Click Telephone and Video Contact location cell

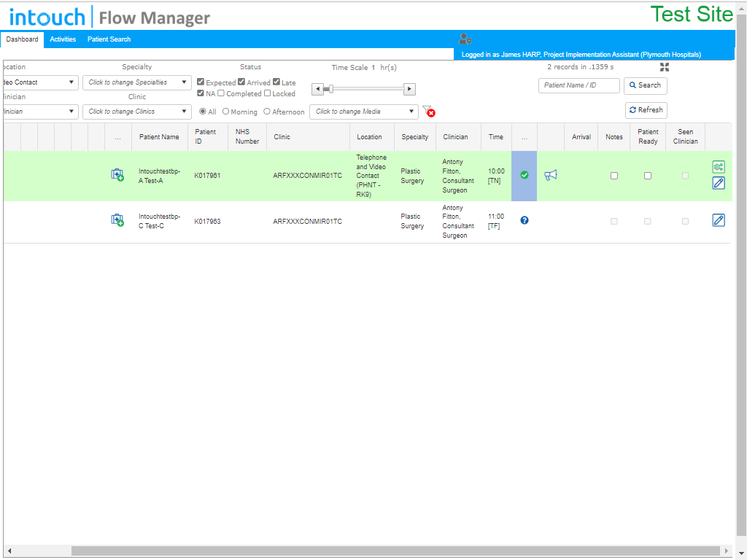pos(371,176)
